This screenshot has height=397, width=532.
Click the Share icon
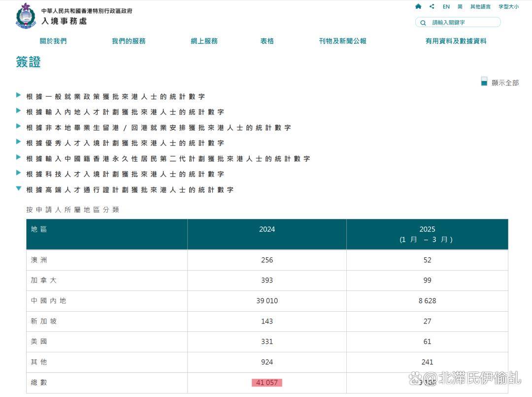coord(432,6)
